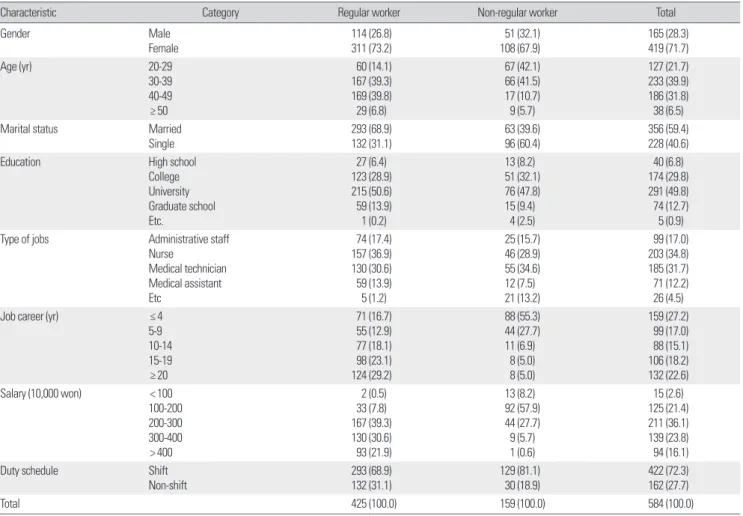
Task: Click the 'Category' column header
Action: [220, 12]
